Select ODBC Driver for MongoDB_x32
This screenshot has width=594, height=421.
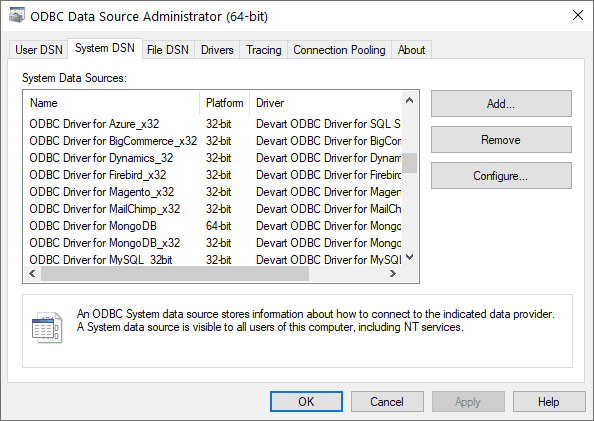point(105,243)
